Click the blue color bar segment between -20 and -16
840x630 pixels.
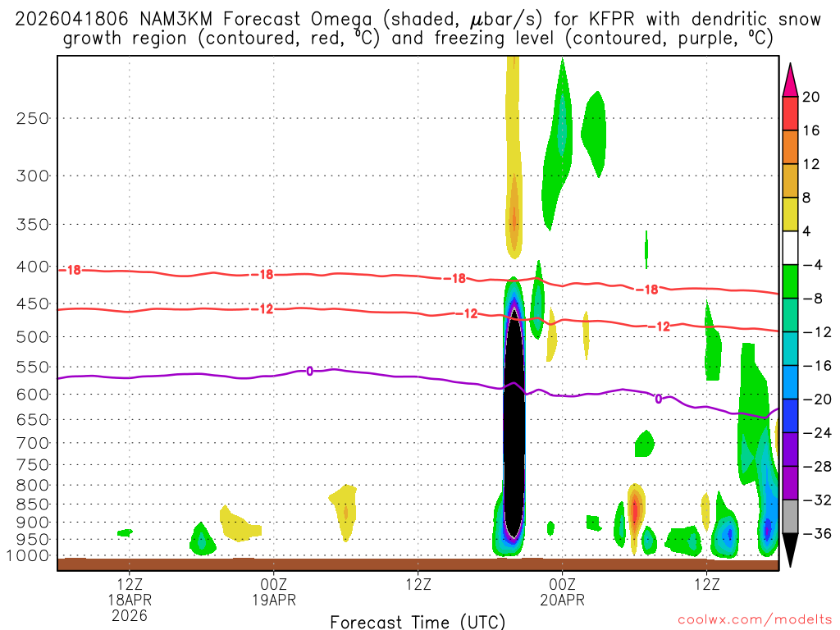click(790, 382)
